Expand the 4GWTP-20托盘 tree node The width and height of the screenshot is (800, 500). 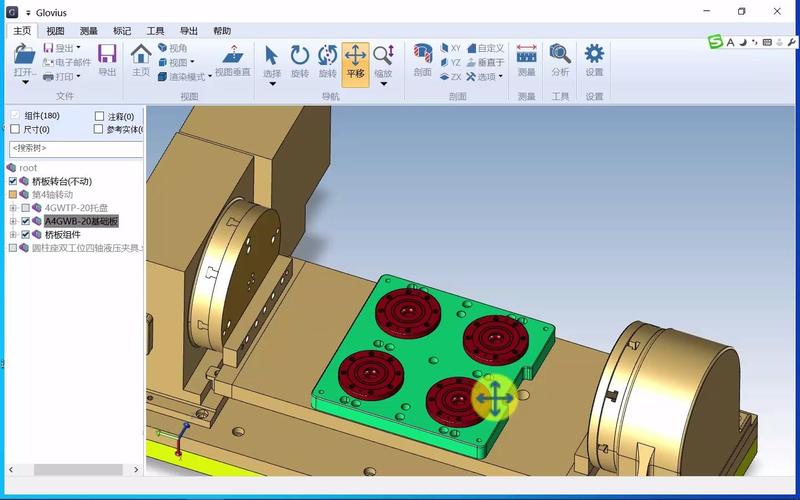click(13, 208)
